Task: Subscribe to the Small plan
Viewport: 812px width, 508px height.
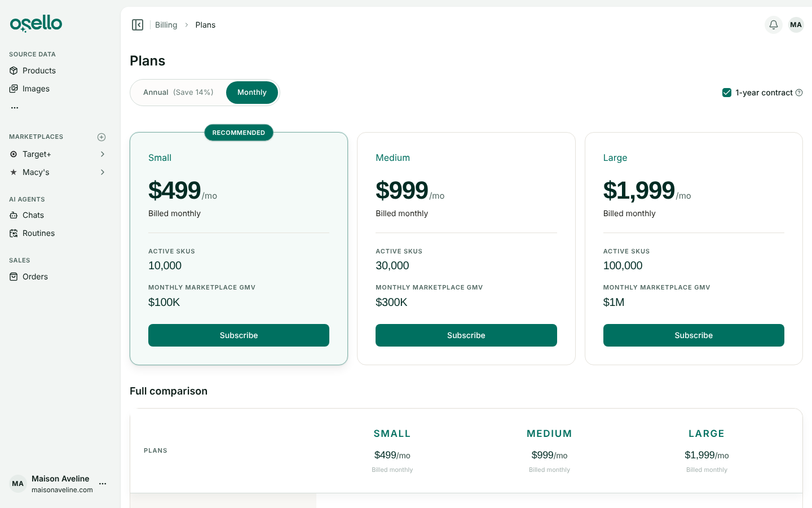Action: 239,335
